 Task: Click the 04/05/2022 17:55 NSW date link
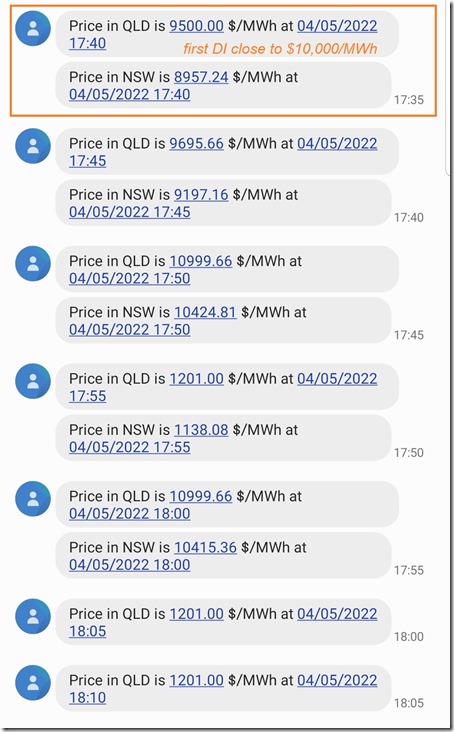[130, 447]
